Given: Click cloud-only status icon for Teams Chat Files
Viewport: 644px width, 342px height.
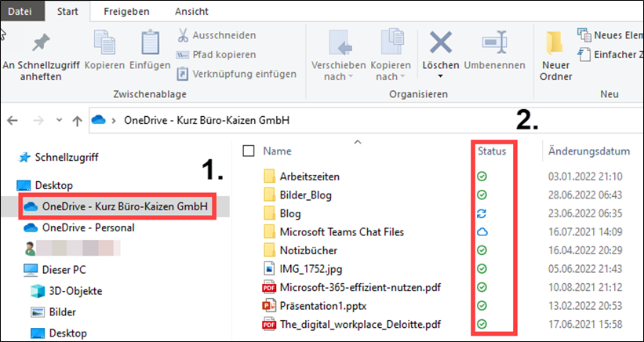Looking at the screenshot, I should coord(482,232).
